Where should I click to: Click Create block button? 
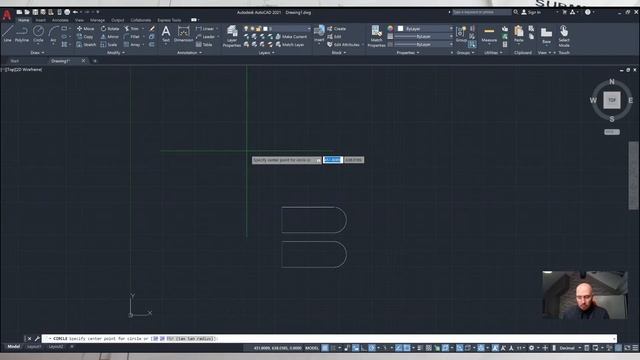click(337, 29)
